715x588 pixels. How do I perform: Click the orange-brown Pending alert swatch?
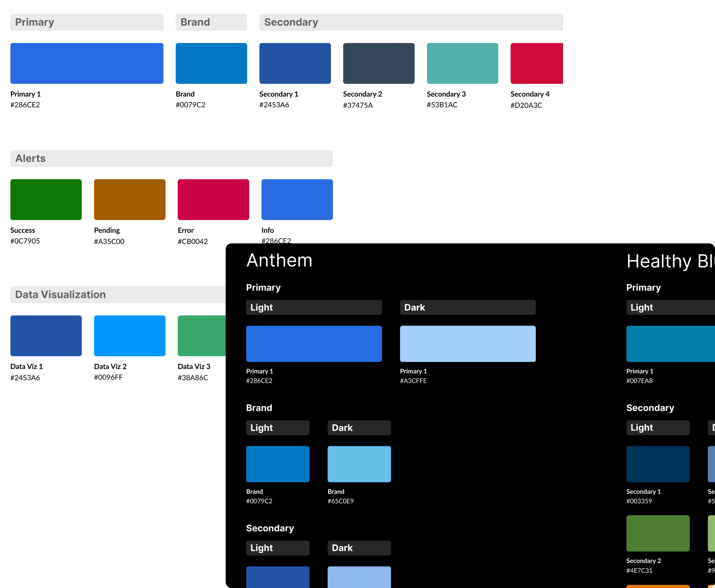coord(129,199)
